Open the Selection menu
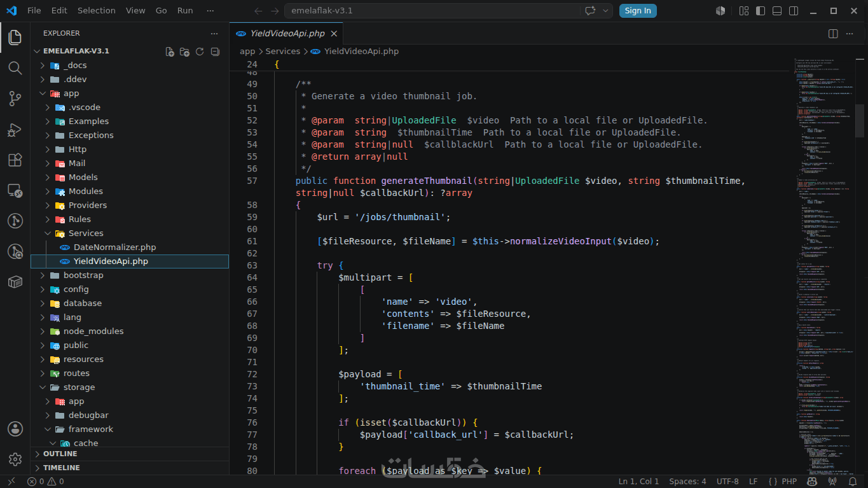 click(97, 11)
